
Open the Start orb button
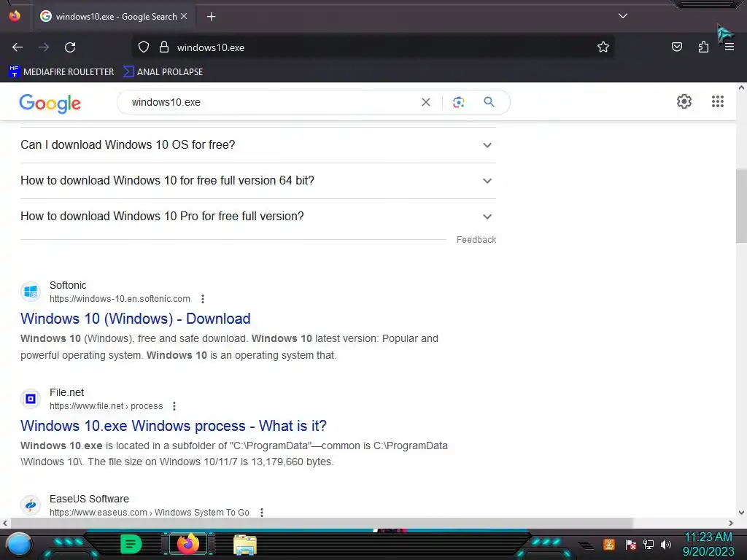pos(19,545)
